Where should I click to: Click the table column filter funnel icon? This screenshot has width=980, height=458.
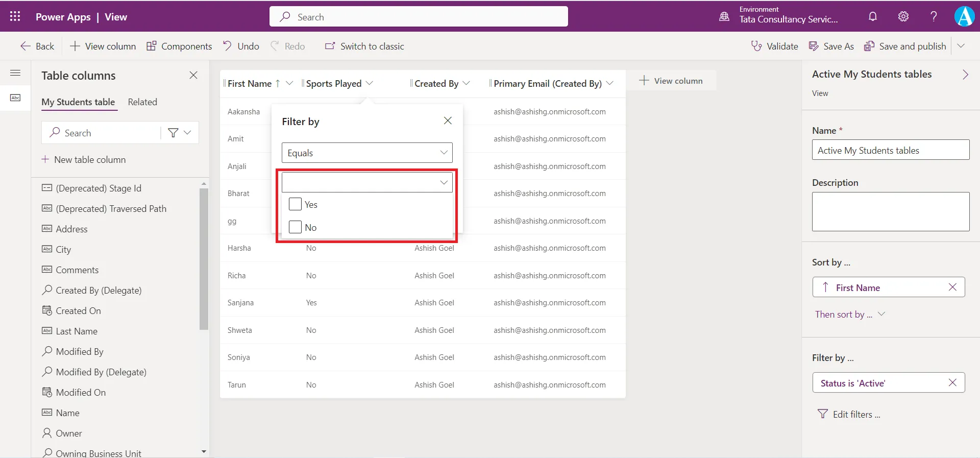point(173,133)
